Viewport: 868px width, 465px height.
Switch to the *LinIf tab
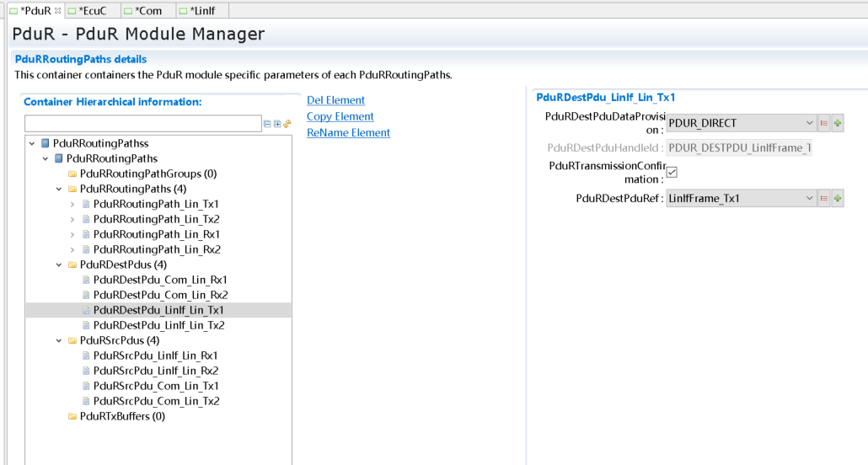[x=201, y=10]
